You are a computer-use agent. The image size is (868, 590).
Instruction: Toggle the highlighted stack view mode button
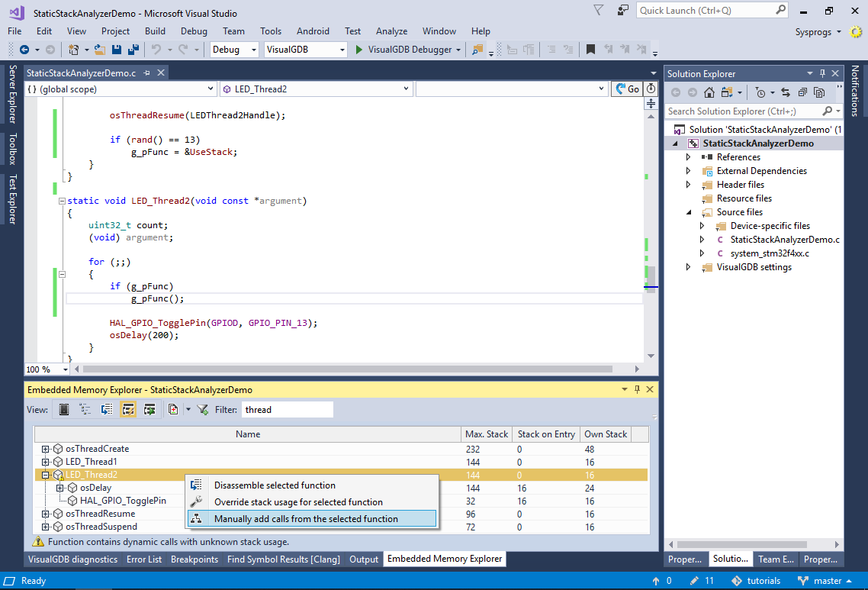point(128,410)
